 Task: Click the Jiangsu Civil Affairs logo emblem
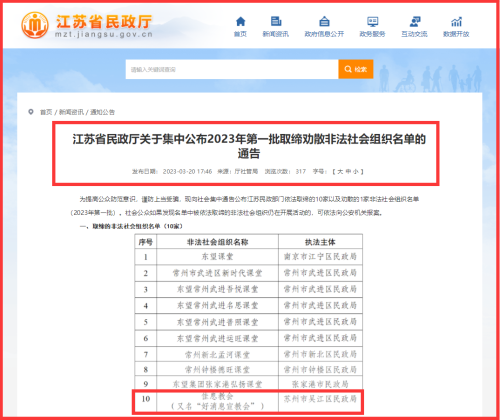[35, 25]
